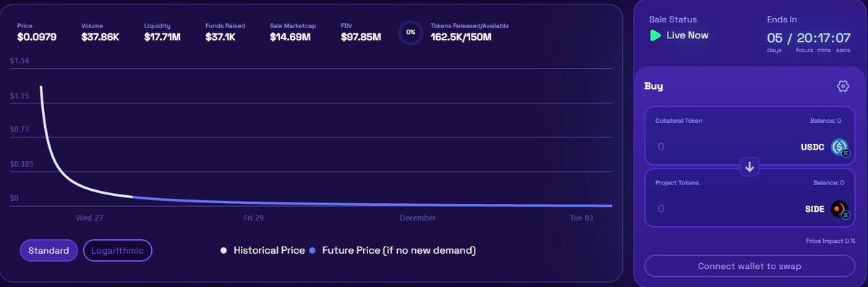Click the Price $0.0979 stat

click(35, 31)
